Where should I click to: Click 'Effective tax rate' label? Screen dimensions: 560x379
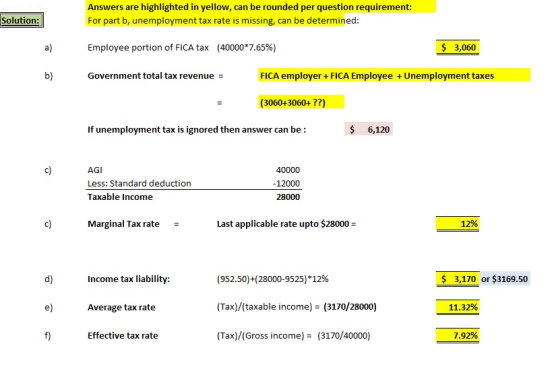[123, 336]
